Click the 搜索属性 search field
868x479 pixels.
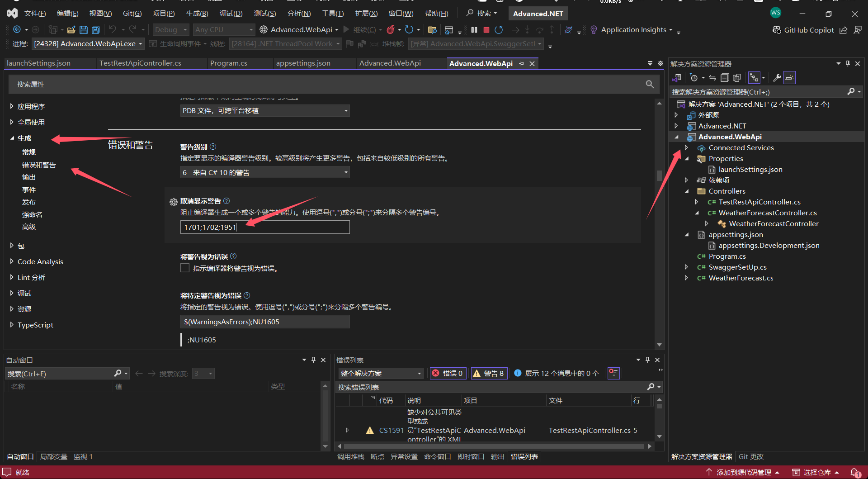(333, 84)
